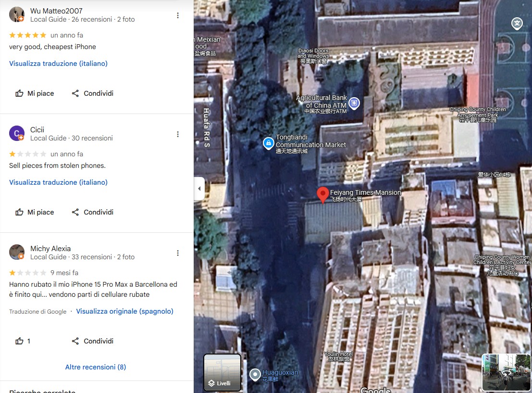Click thumbs-up with 1 like on Michy Alexia's review
The height and width of the screenshot is (393, 532).
(23, 341)
